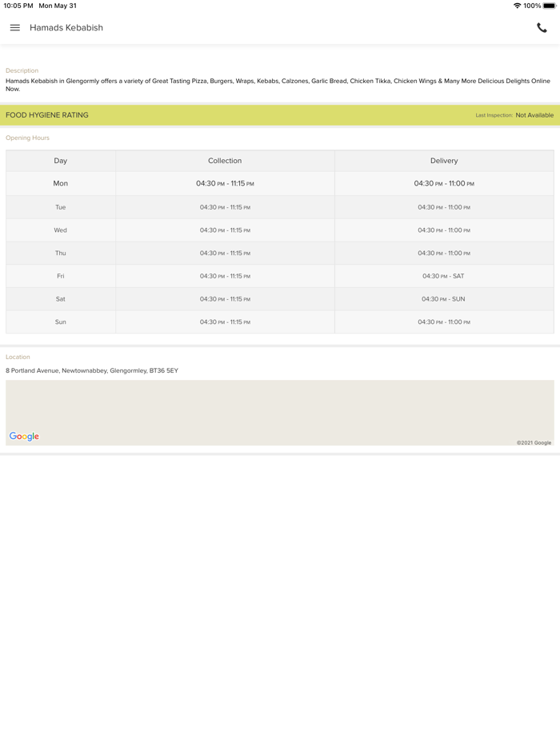The image size is (560, 747).
Task: Select the Fri row label
Action: coord(61,276)
